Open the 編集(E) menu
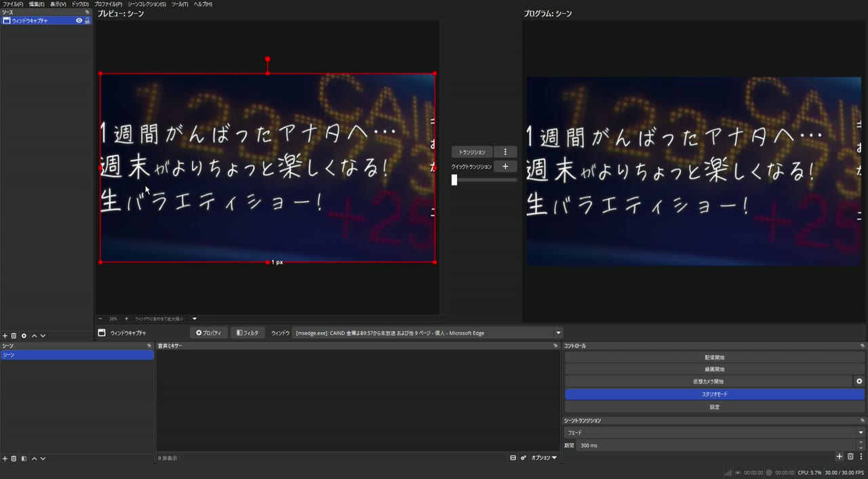The width and height of the screenshot is (868, 479). [37, 4]
